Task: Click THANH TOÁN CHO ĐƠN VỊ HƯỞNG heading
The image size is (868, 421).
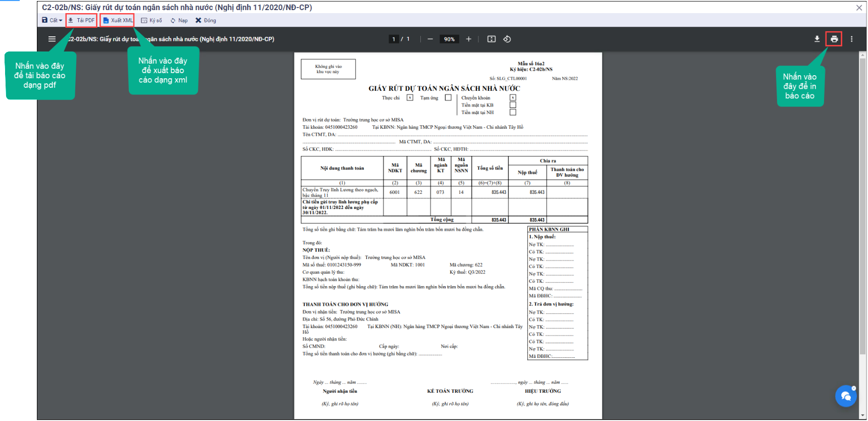Action: pos(346,304)
